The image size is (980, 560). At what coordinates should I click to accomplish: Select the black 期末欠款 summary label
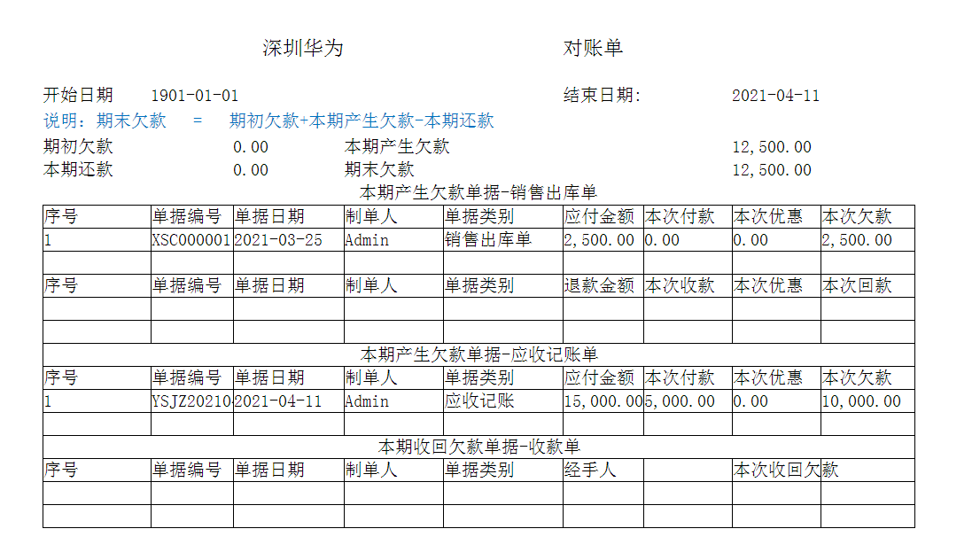[x=379, y=169]
